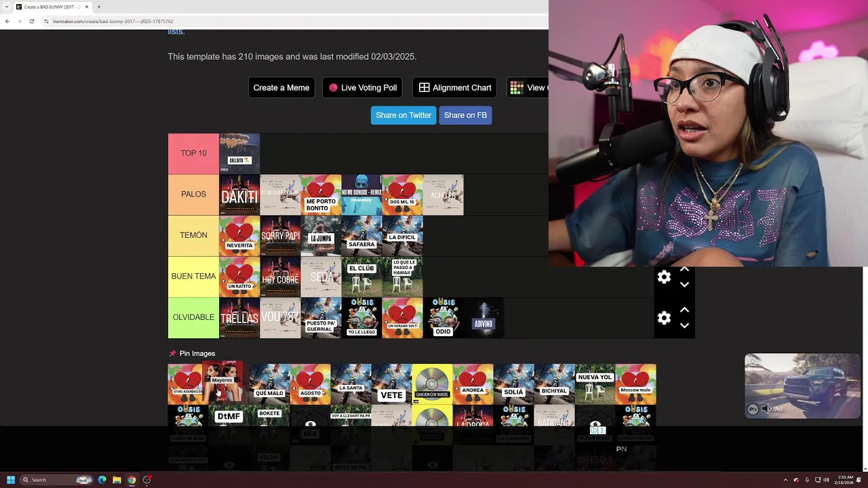Viewport: 868px width, 488px height.
Task: Select the TRELLAS image
Action: click(239, 318)
